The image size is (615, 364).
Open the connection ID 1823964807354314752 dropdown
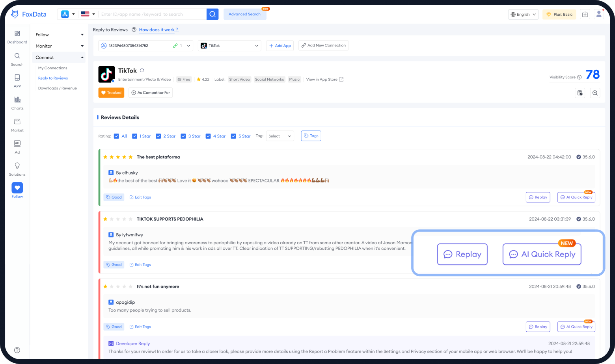(145, 46)
